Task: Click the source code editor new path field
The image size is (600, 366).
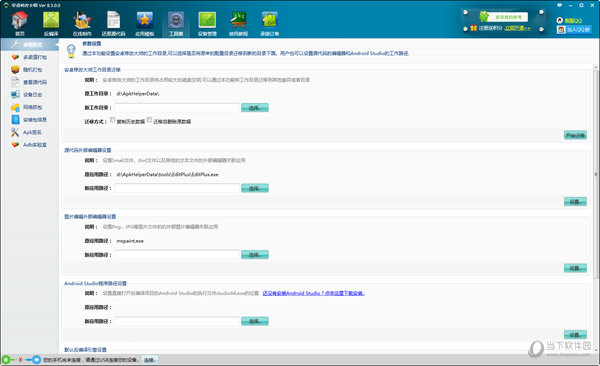Action: (x=177, y=188)
